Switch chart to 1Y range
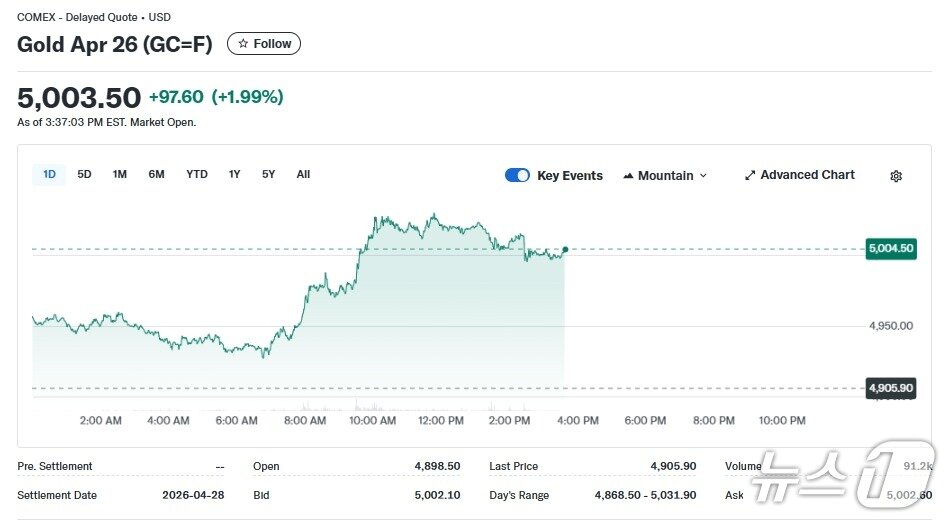 pyautogui.click(x=234, y=174)
